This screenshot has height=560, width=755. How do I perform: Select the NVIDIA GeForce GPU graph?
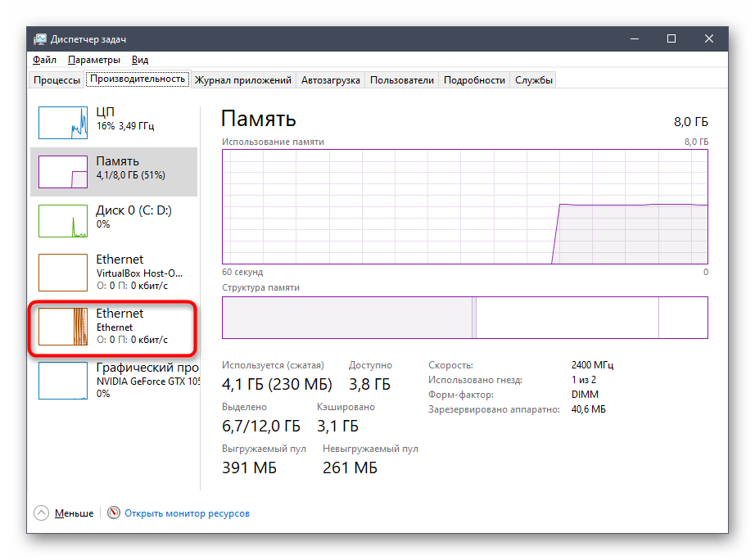pos(63,380)
